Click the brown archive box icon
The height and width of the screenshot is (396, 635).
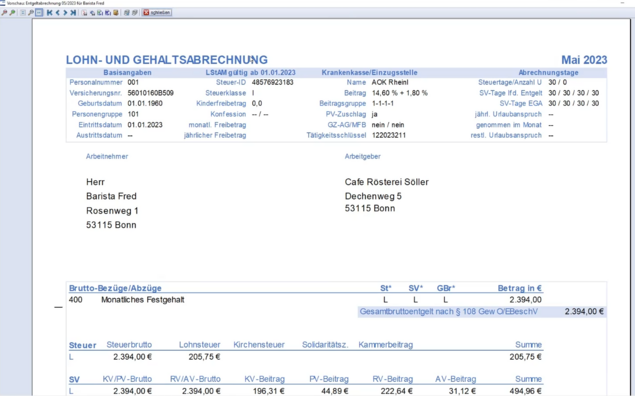tap(116, 13)
